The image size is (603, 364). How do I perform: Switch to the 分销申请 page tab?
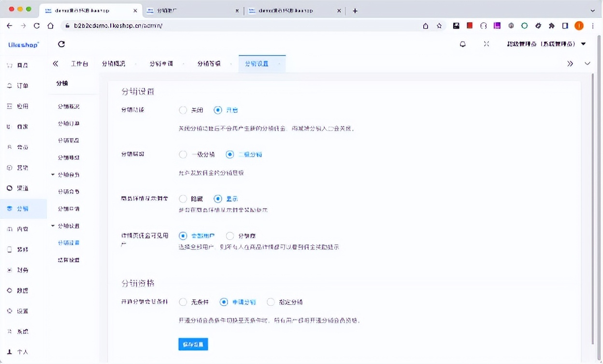click(x=161, y=64)
